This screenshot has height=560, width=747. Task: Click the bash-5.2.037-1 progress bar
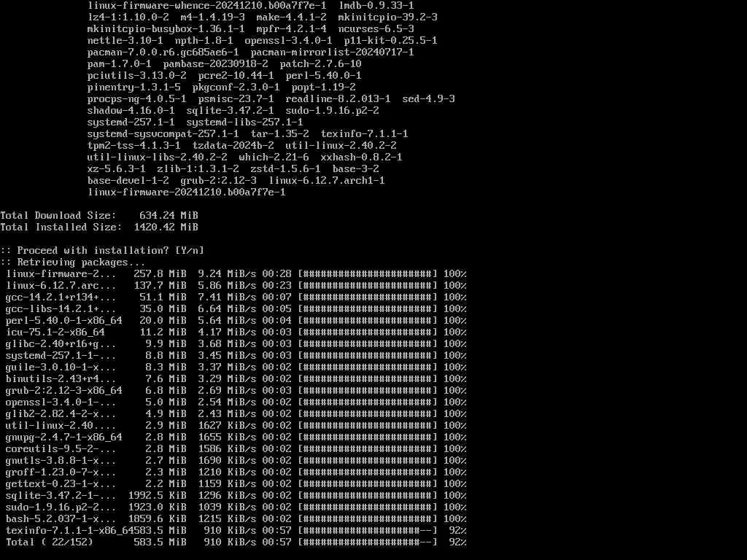point(368,518)
